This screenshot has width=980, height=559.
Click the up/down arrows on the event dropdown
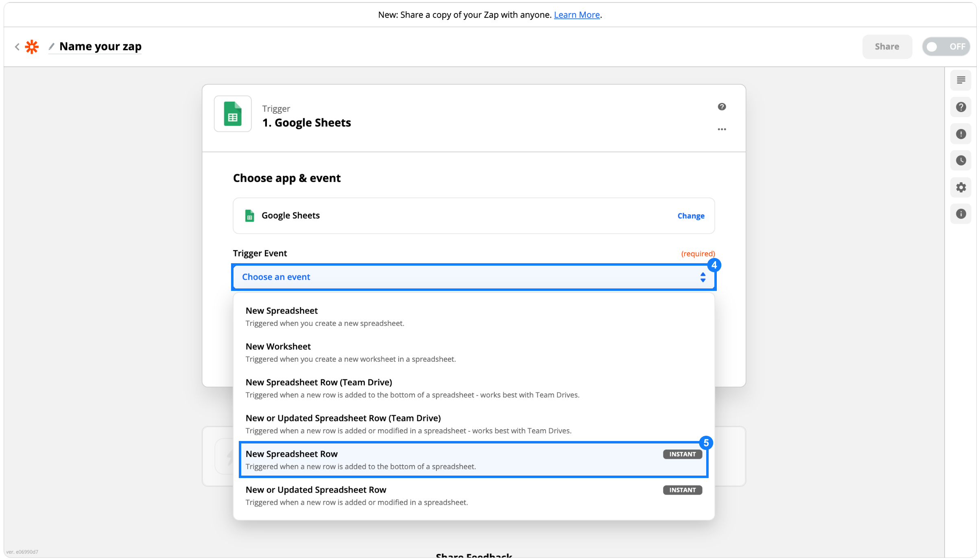coord(703,277)
